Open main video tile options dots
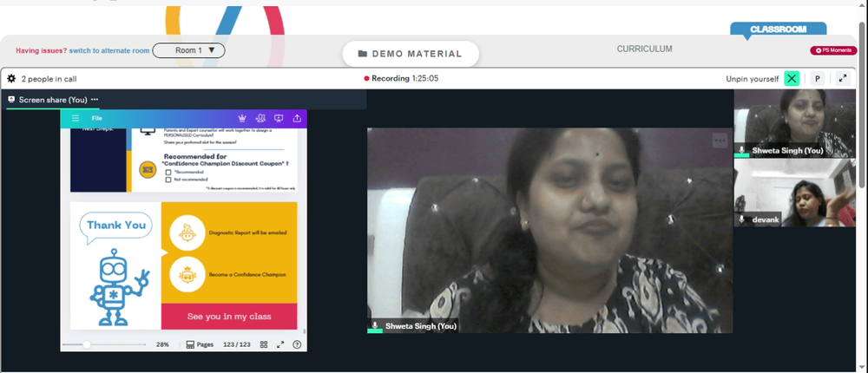 coord(720,141)
